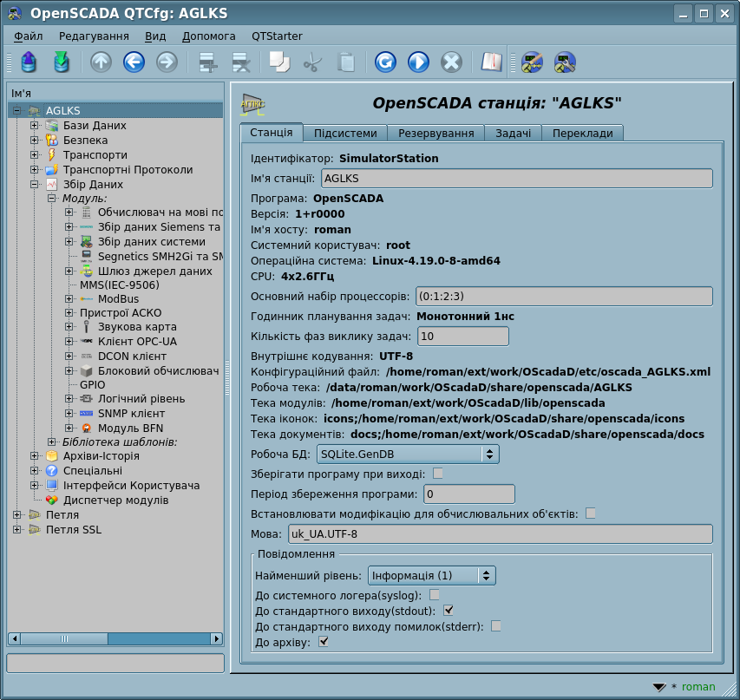Click the roman user status label
740x700 pixels.
click(x=698, y=687)
